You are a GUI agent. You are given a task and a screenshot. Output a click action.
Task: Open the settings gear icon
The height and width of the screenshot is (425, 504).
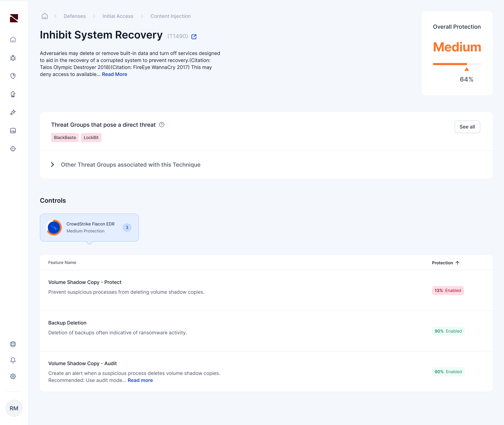tap(13, 376)
